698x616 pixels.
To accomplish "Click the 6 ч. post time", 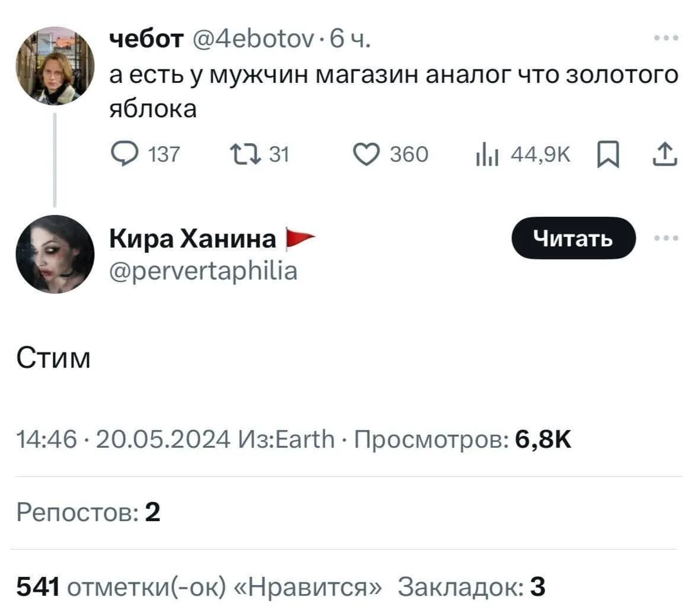I will coord(350,39).
